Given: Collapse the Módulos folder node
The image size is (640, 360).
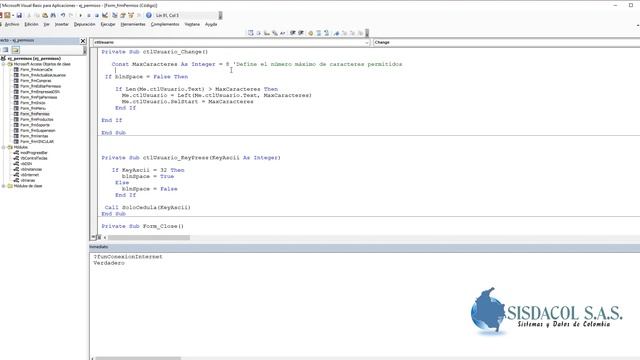Looking at the screenshot, I should (x=4, y=147).
